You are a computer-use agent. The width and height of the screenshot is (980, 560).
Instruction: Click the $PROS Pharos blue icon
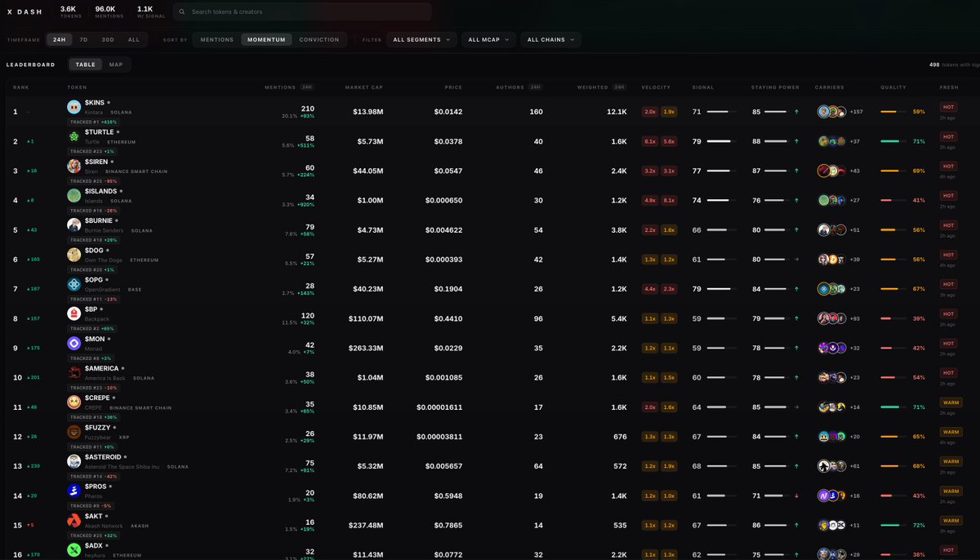click(x=74, y=491)
